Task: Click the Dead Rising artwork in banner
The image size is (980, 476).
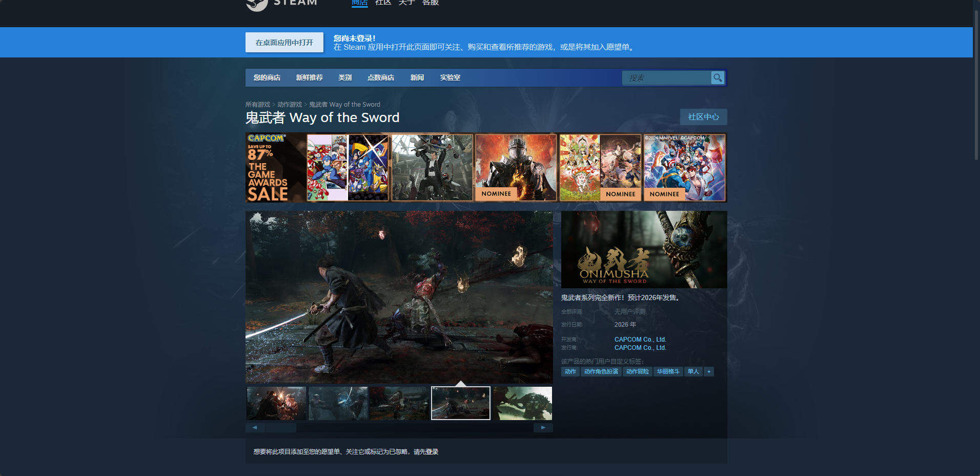Action: pyautogui.click(x=432, y=168)
